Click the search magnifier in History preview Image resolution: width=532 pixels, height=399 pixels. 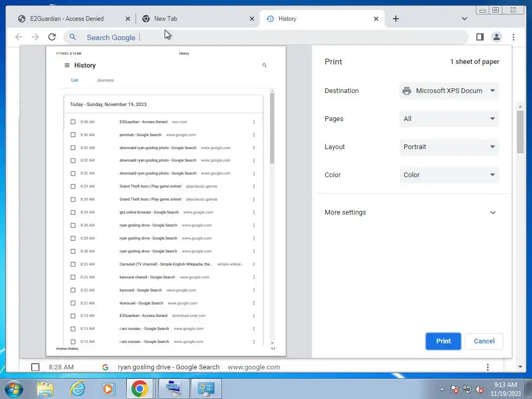point(264,65)
